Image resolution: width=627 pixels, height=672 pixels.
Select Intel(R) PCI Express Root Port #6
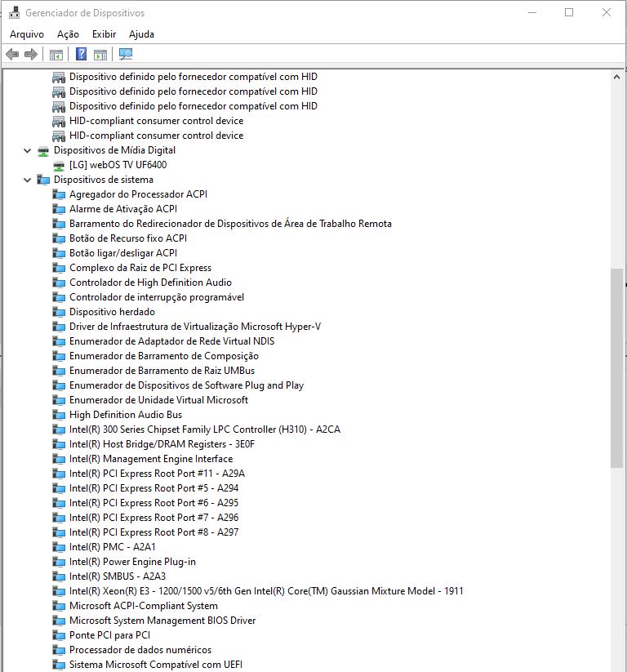coord(153,503)
